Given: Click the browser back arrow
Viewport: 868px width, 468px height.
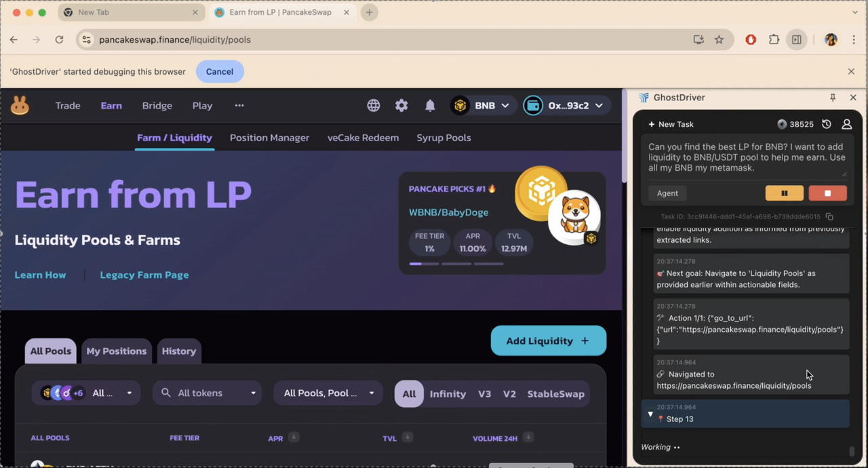Looking at the screenshot, I should 14,40.
